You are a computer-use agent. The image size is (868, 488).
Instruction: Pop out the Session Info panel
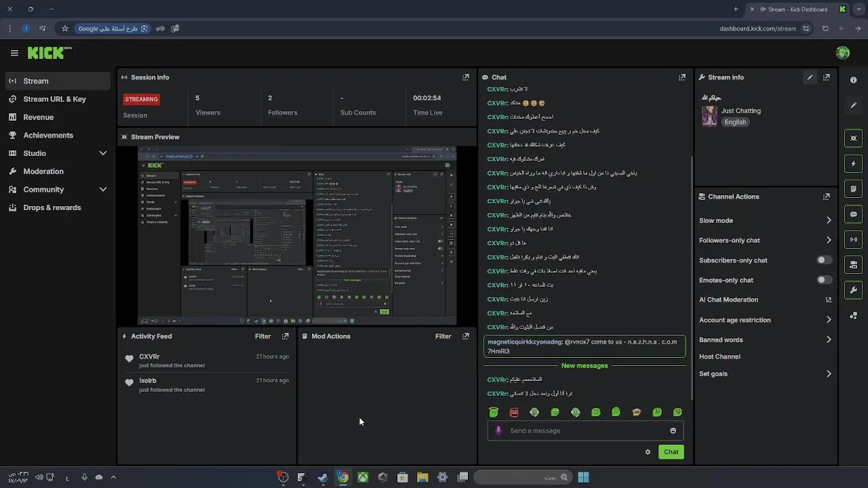point(465,77)
